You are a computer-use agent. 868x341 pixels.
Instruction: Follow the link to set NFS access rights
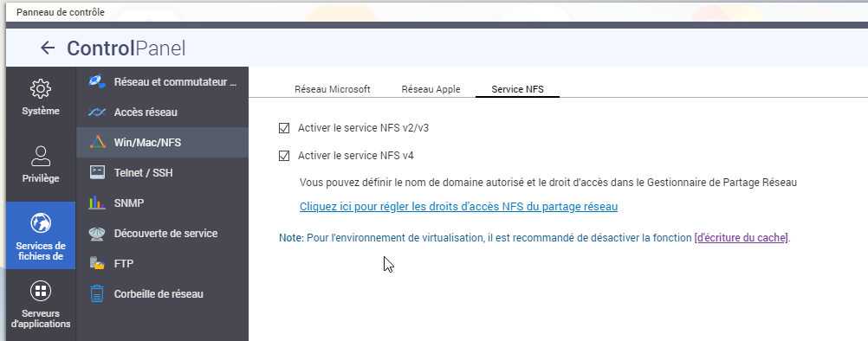(458, 207)
